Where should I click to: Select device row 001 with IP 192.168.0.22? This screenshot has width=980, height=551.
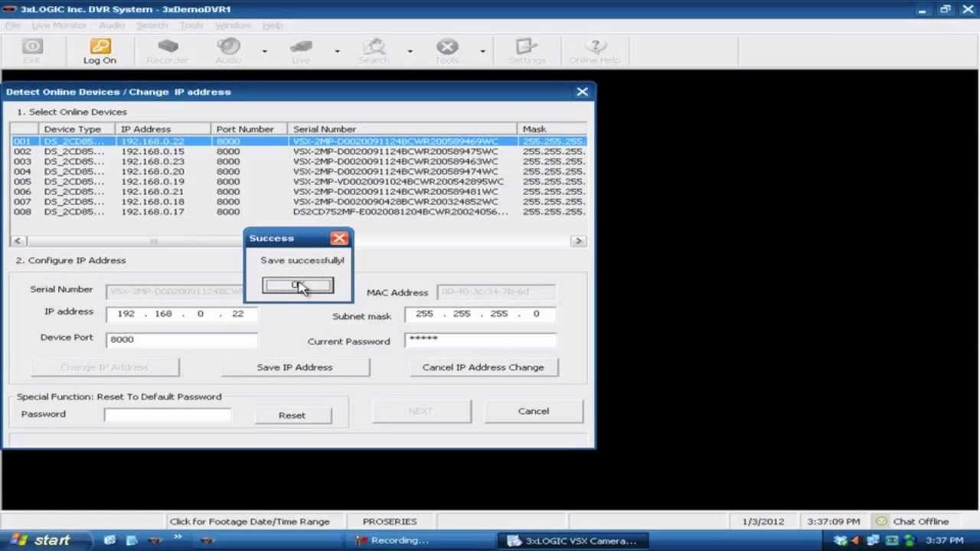click(299, 142)
